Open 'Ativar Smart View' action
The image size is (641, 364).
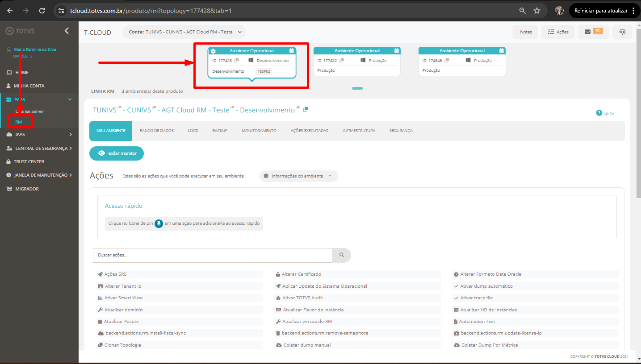click(x=179, y=298)
